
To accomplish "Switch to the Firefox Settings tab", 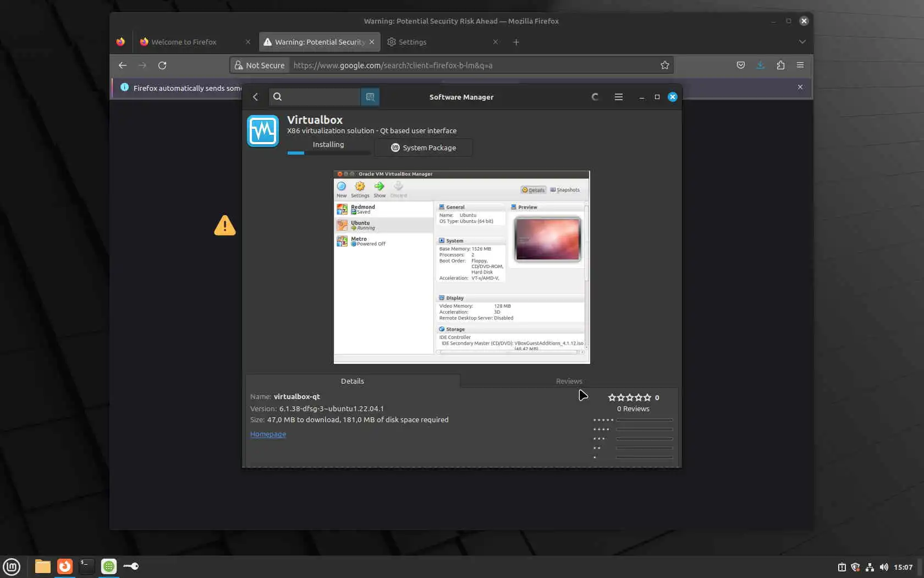I will (x=437, y=42).
